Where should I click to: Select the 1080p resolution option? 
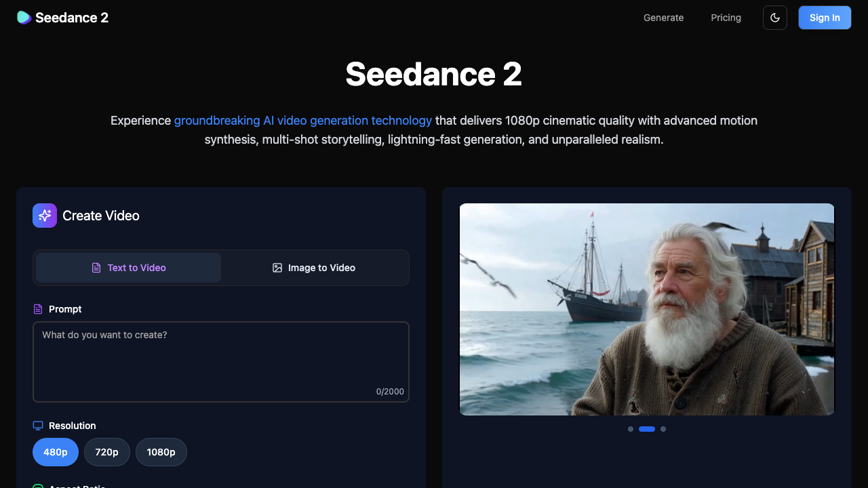point(161,451)
